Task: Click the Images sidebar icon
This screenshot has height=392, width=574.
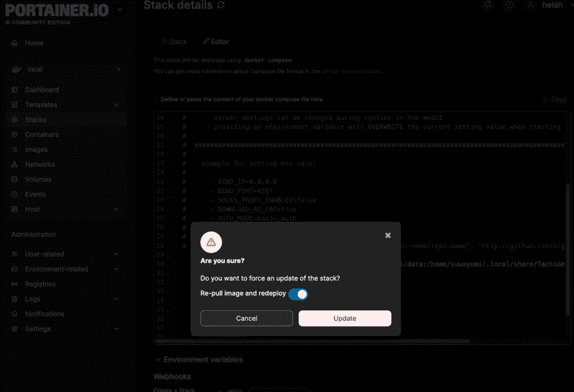Action: [15, 150]
